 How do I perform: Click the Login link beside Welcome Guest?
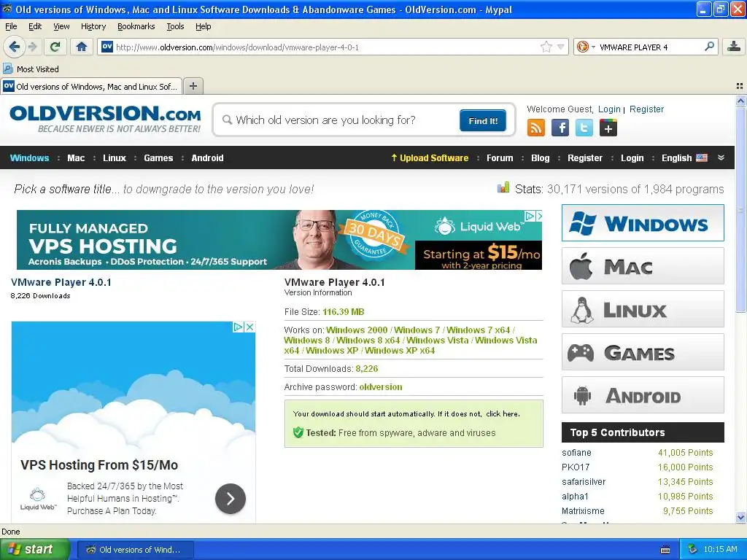pos(609,109)
